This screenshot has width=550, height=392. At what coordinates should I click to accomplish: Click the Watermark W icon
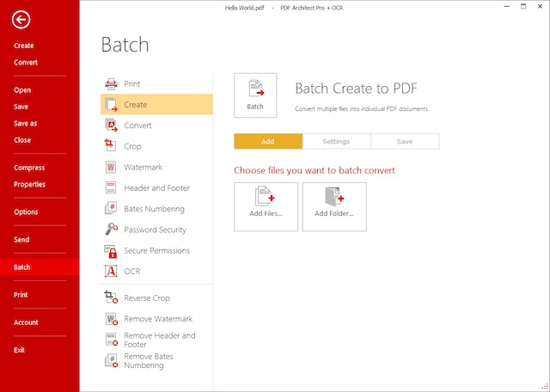click(111, 167)
